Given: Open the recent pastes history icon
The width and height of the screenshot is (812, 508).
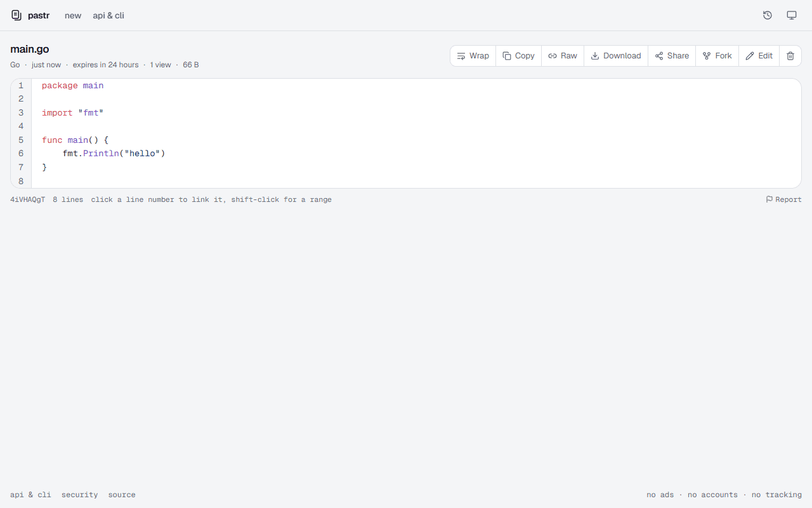Looking at the screenshot, I should click(768, 15).
